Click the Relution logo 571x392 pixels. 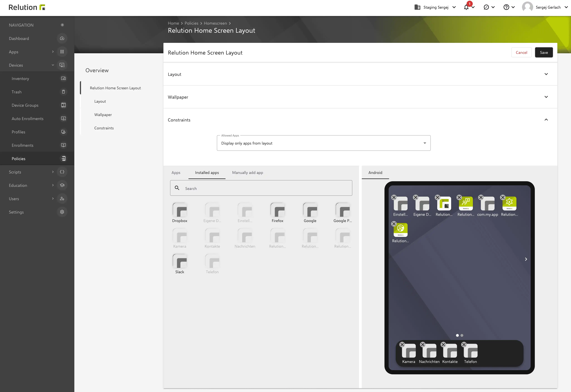click(x=27, y=7)
